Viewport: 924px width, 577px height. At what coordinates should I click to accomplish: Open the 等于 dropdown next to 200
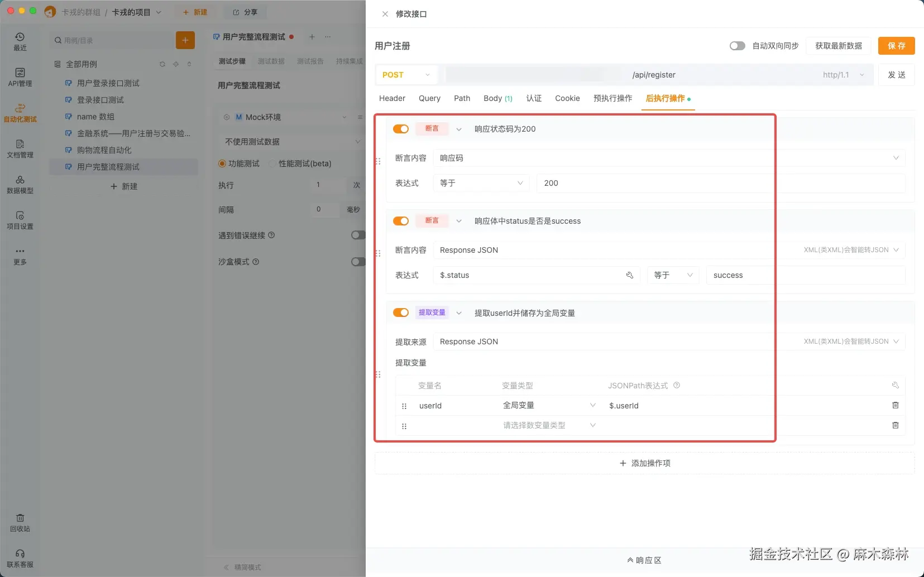click(x=481, y=183)
